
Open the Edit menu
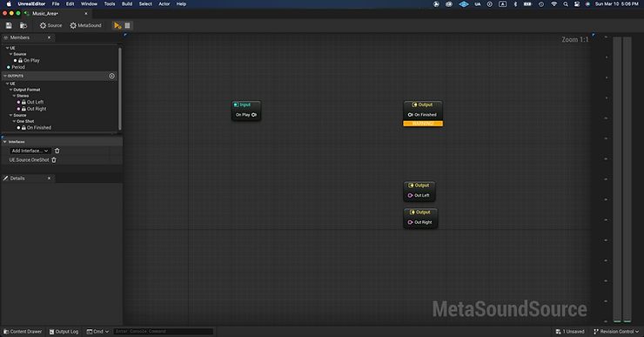(70, 4)
